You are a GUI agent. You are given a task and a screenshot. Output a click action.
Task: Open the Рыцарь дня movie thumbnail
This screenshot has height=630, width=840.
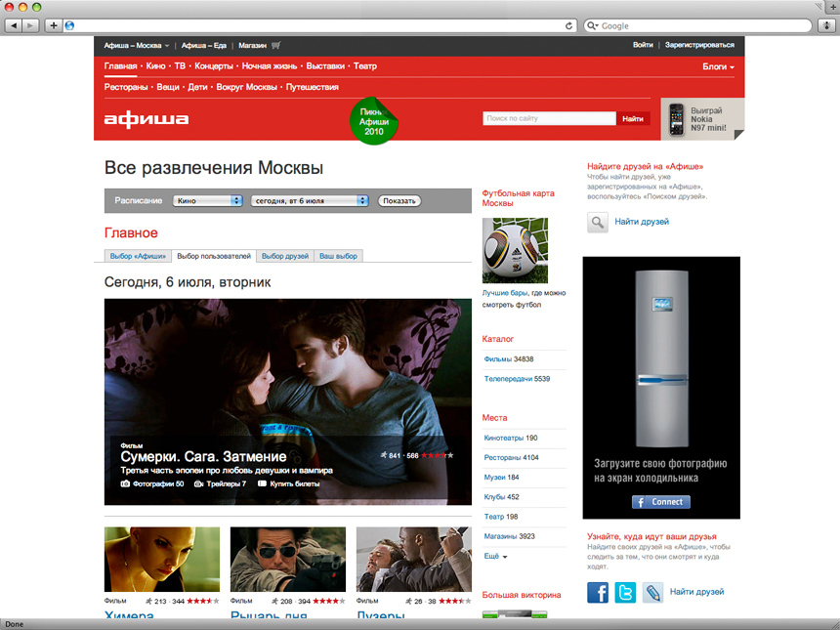[x=288, y=560]
